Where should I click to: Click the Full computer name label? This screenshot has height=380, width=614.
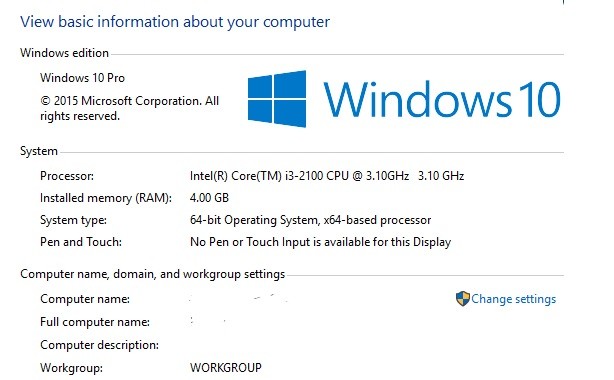pyautogui.click(x=95, y=322)
